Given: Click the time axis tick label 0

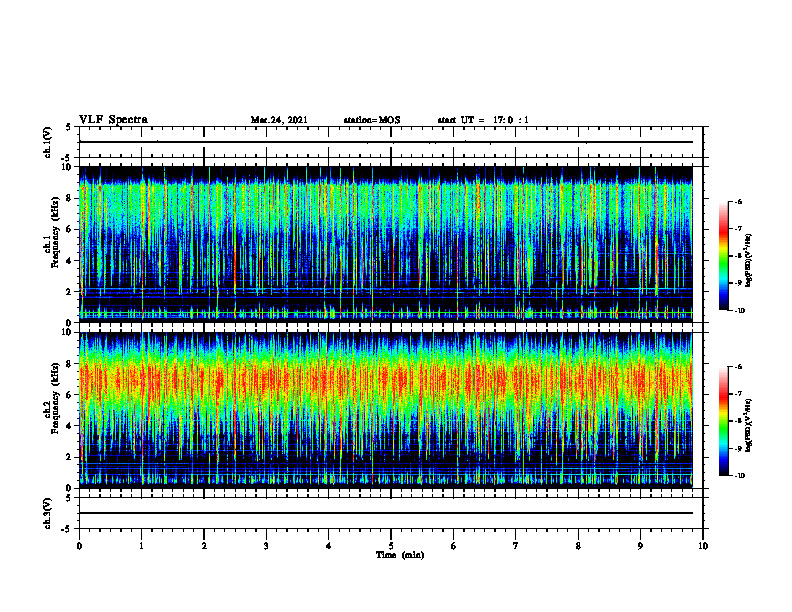Looking at the screenshot, I should (79, 546).
